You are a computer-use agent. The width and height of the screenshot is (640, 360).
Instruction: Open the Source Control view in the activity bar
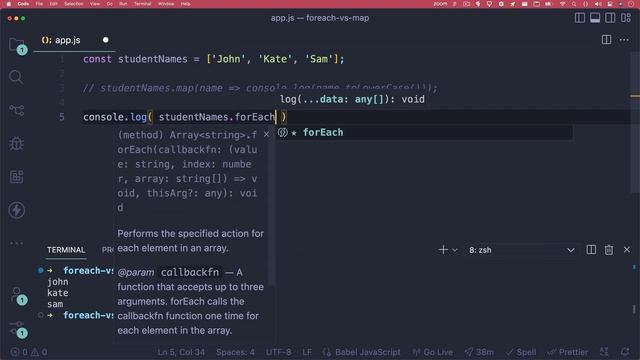[16, 110]
